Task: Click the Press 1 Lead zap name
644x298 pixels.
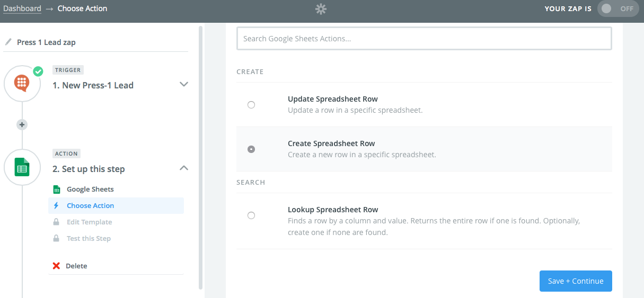Action: tap(46, 42)
